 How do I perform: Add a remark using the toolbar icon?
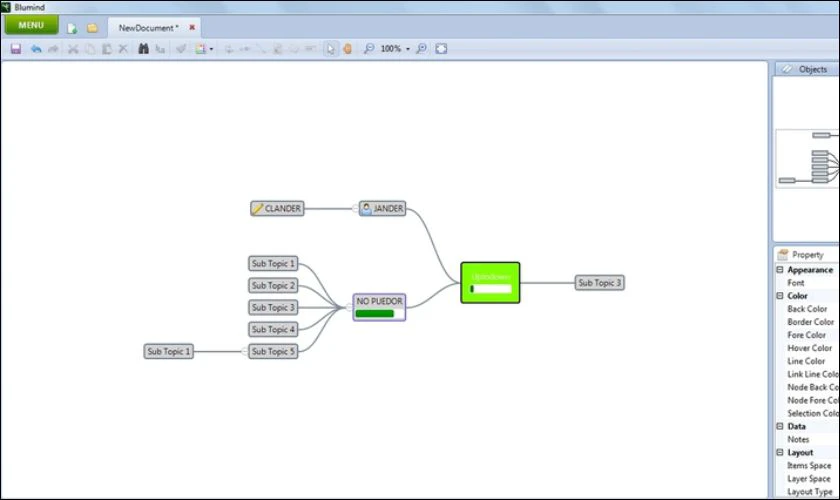[x=310, y=49]
